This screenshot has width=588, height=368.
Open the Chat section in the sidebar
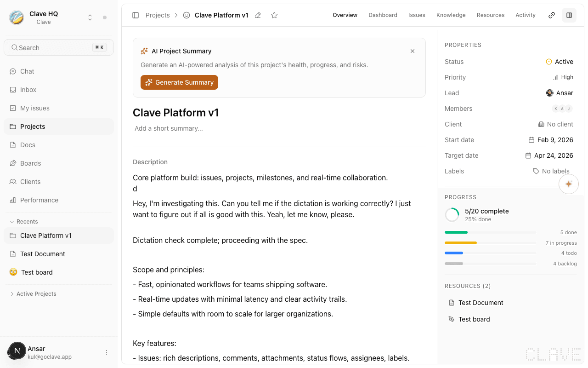28,71
